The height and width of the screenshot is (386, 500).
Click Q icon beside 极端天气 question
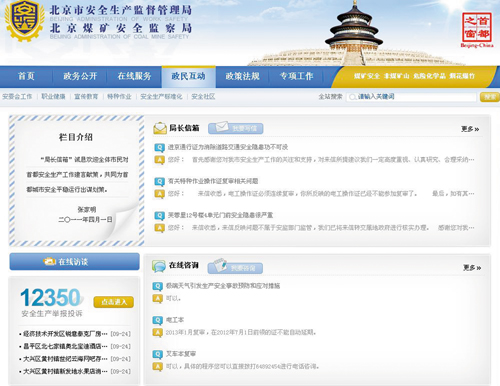click(157, 286)
